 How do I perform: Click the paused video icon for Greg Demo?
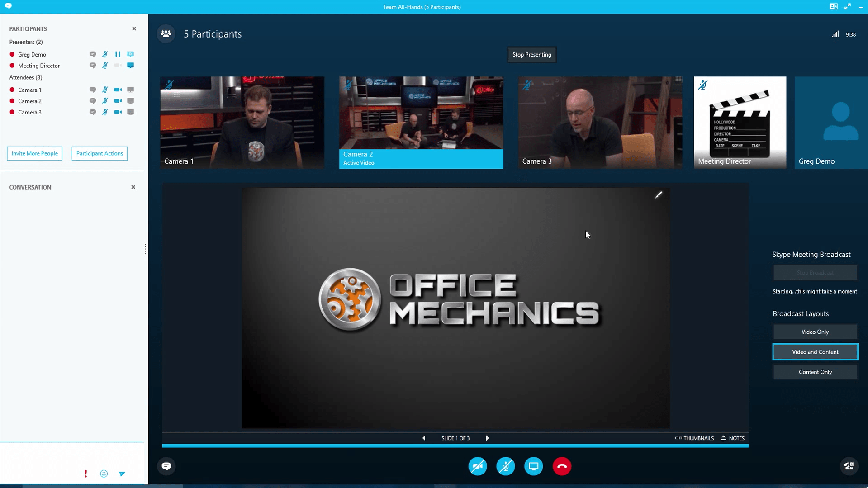point(118,54)
